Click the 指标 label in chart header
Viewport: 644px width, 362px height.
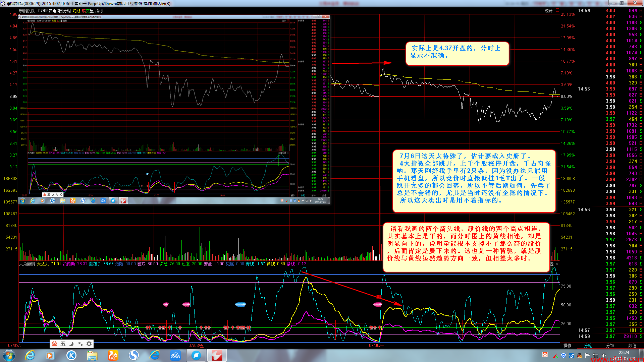pyautogui.click(x=99, y=11)
